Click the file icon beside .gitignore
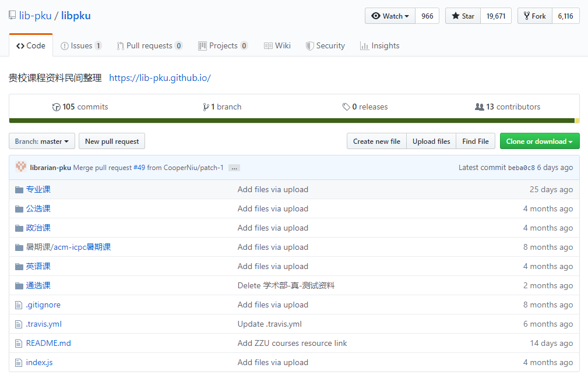This screenshot has width=588, height=375. pos(19,305)
